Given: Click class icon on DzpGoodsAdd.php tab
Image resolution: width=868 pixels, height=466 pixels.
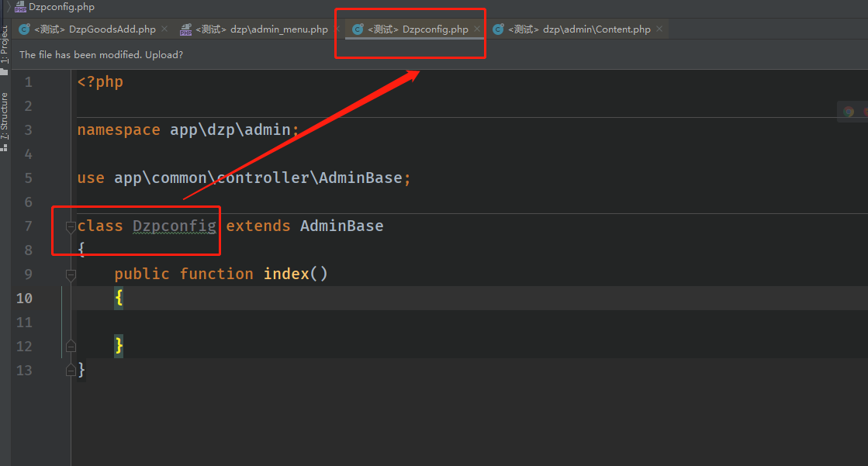Looking at the screenshot, I should pos(24,29).
